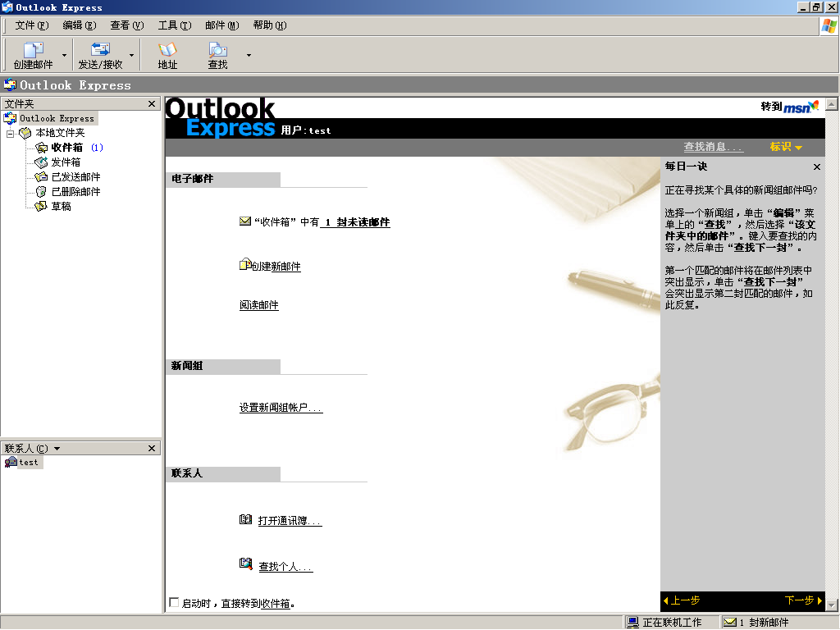Click the 设置新闻组帐户... link
Image resolution: width=840 pixels, height=630 pixels.
pos(281,408)
